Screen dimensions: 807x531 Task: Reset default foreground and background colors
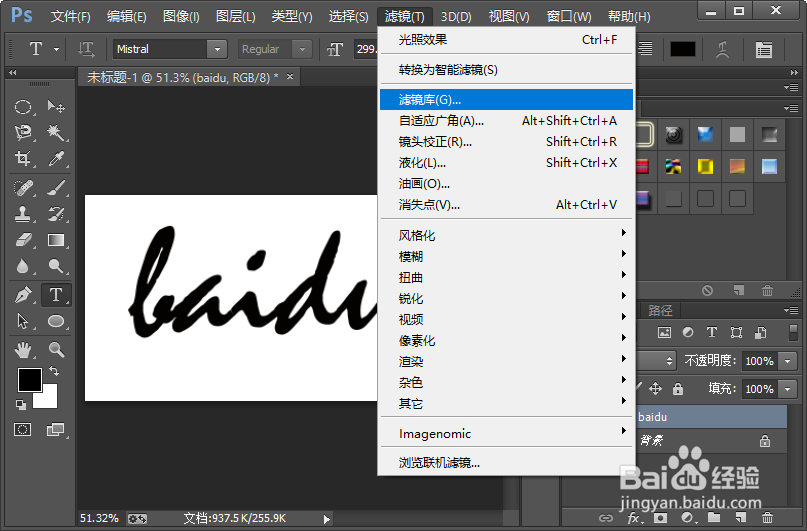(x=21, y=405)
